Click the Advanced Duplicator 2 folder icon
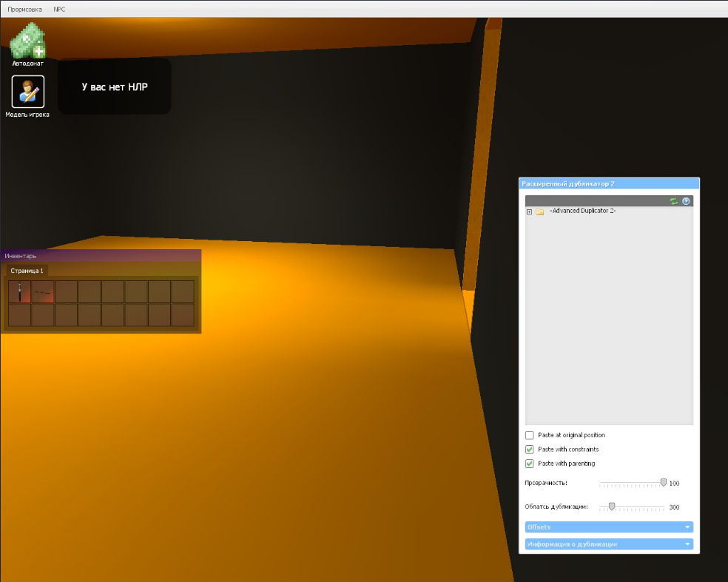This screenshot has height=582, width=728. pyautogui.click(x=540, y=212)
